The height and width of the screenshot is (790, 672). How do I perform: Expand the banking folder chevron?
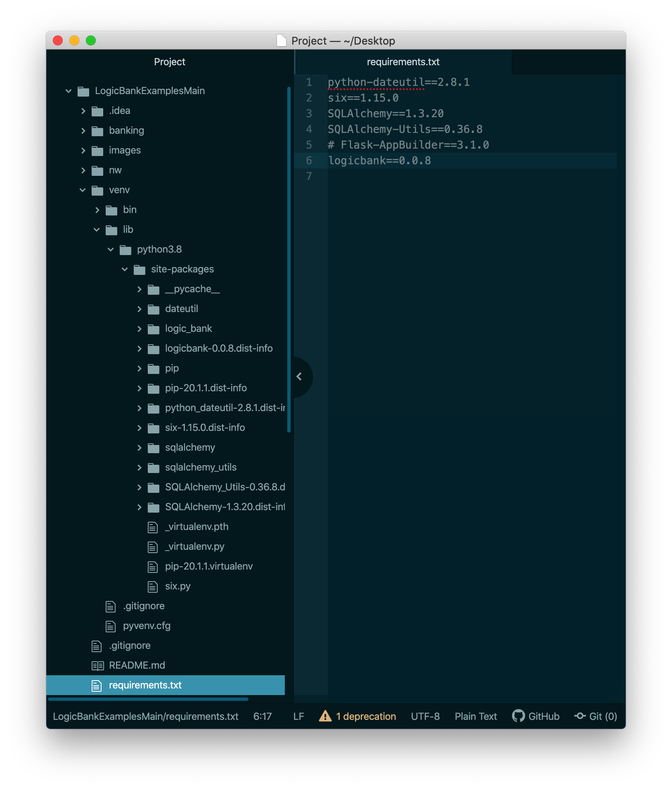[83, 130]
